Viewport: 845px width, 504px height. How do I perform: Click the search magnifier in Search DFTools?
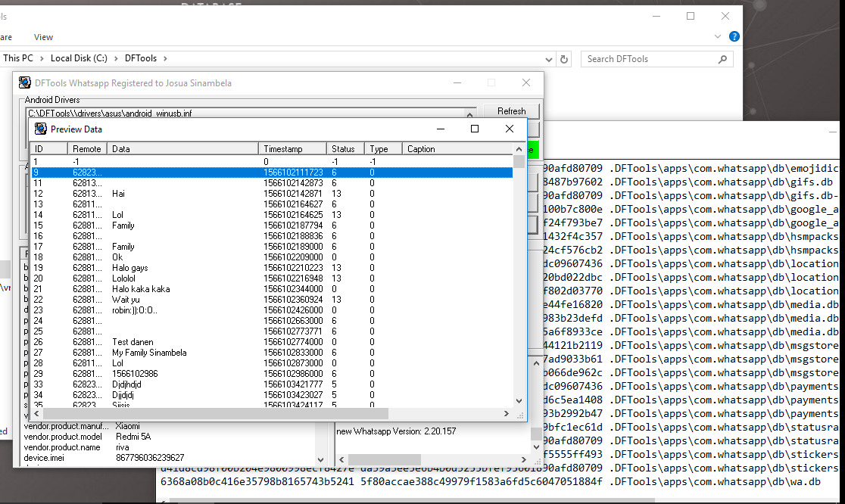722,59
